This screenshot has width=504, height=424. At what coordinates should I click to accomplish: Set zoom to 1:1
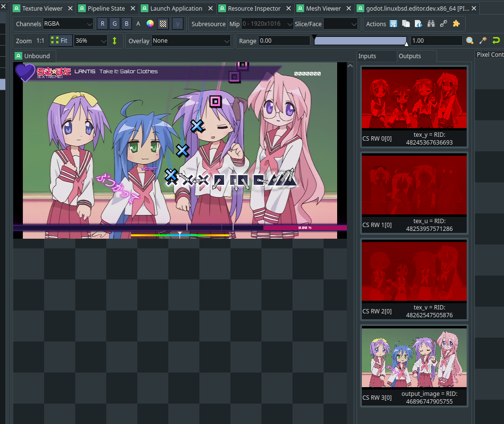[x=40, y=41]
